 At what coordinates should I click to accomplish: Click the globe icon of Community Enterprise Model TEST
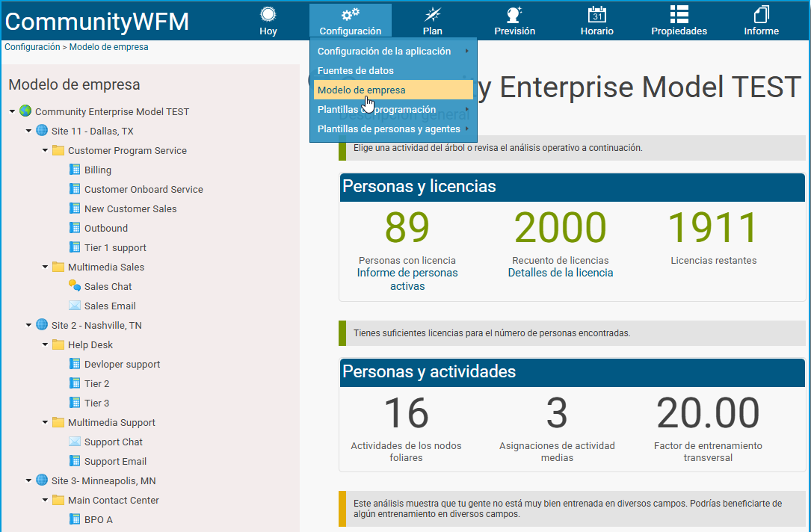coord(25,111)
